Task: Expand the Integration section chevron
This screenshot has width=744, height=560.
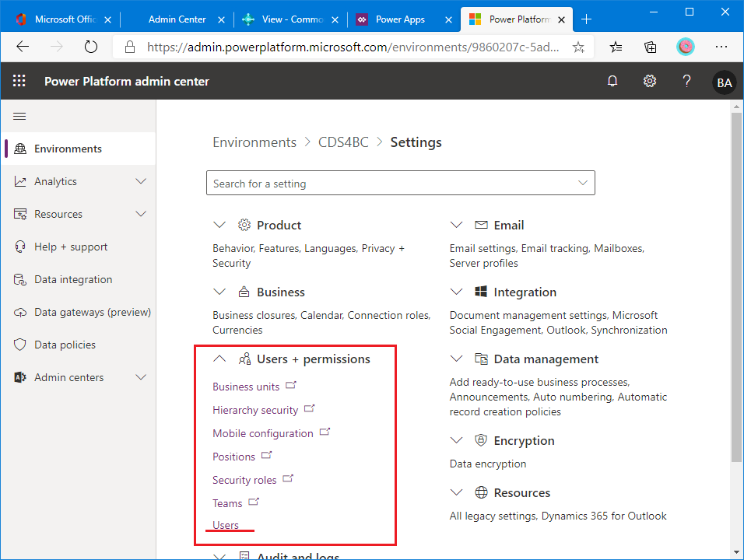Action: click(x=456, y=292)
